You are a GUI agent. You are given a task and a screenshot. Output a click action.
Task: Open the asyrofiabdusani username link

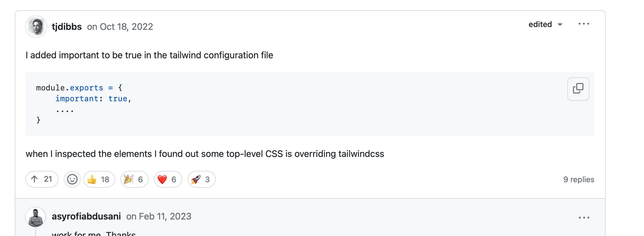click(x=86, y=216)
